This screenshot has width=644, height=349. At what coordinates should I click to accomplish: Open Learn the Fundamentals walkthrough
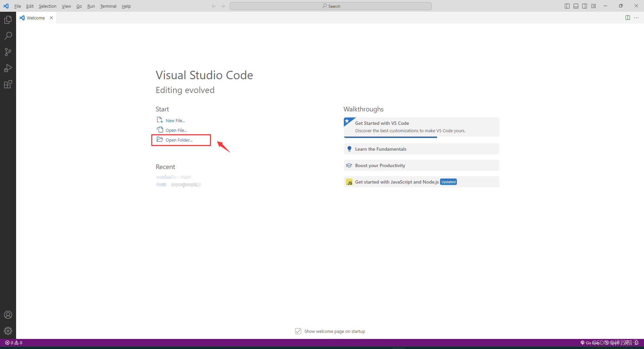click(x=421, y=149)
